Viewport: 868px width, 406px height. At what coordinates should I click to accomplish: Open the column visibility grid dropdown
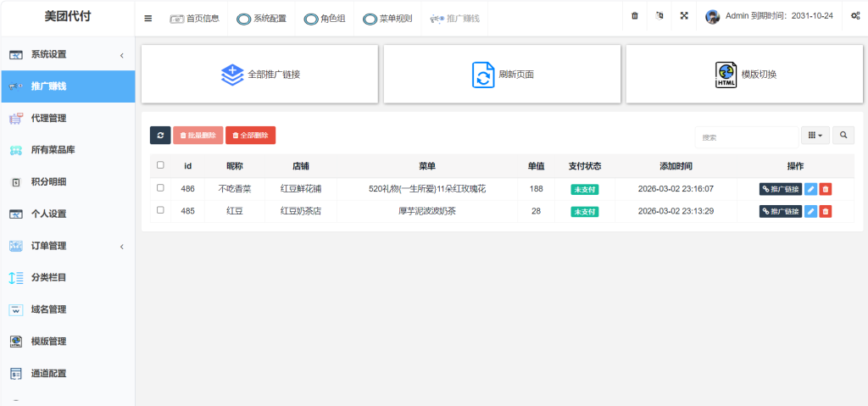click(x=815, y=135)
